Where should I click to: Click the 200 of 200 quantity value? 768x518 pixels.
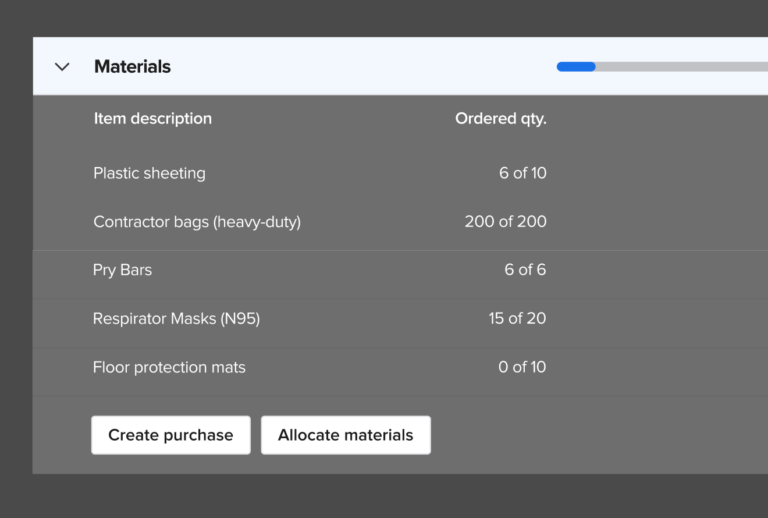pos(505,221)
